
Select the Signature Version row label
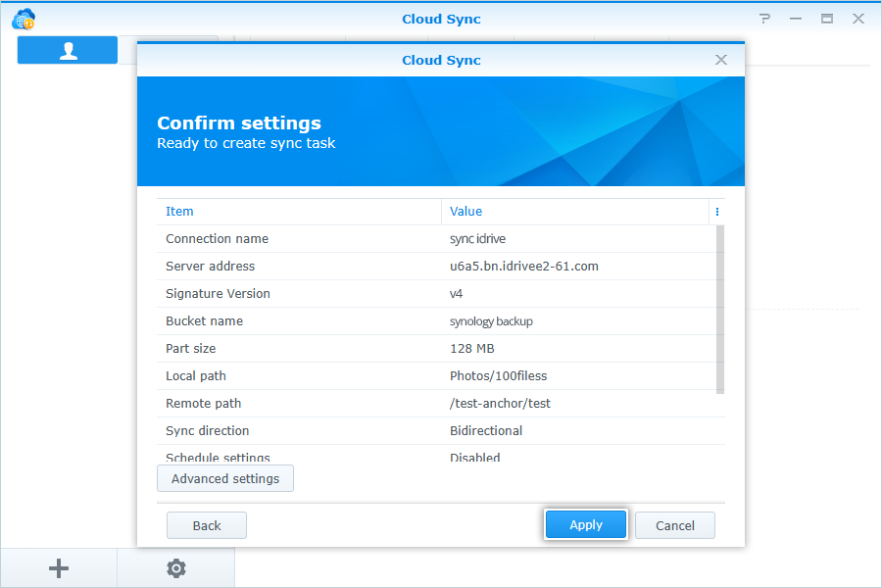218,294
